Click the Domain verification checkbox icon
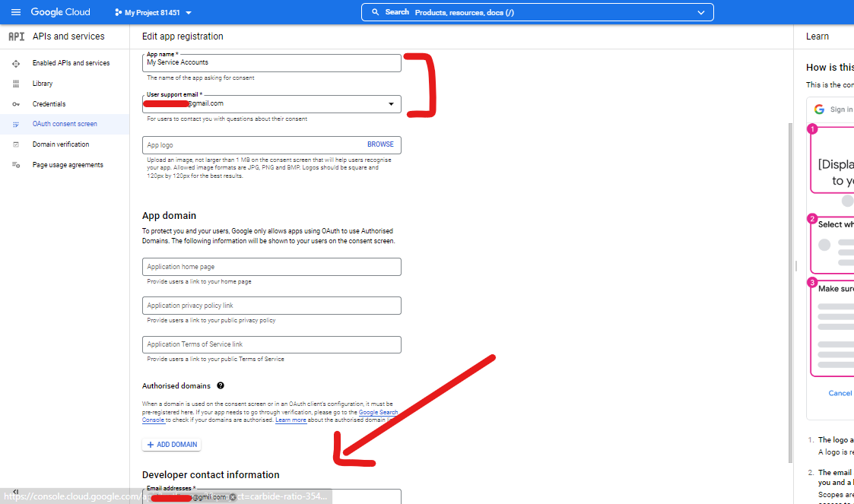Viewport: 854px width, 504px height. [x=16, y=144]
